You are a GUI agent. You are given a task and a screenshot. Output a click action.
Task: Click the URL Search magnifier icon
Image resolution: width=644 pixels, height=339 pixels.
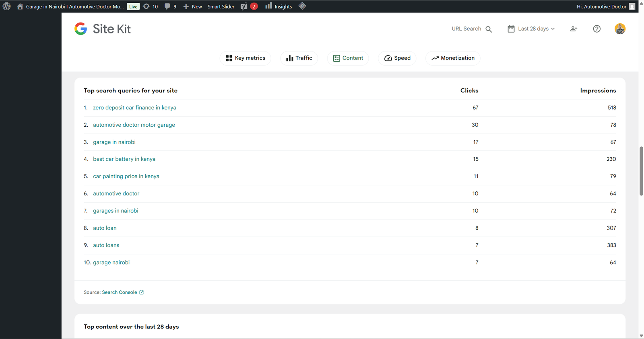click(489, 29)
